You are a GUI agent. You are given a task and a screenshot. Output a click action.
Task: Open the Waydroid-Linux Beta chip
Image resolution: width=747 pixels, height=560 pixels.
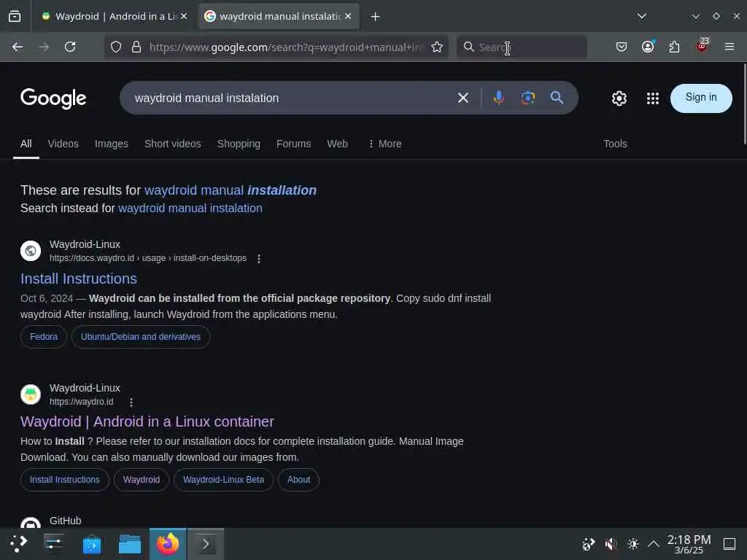[223, 480]
